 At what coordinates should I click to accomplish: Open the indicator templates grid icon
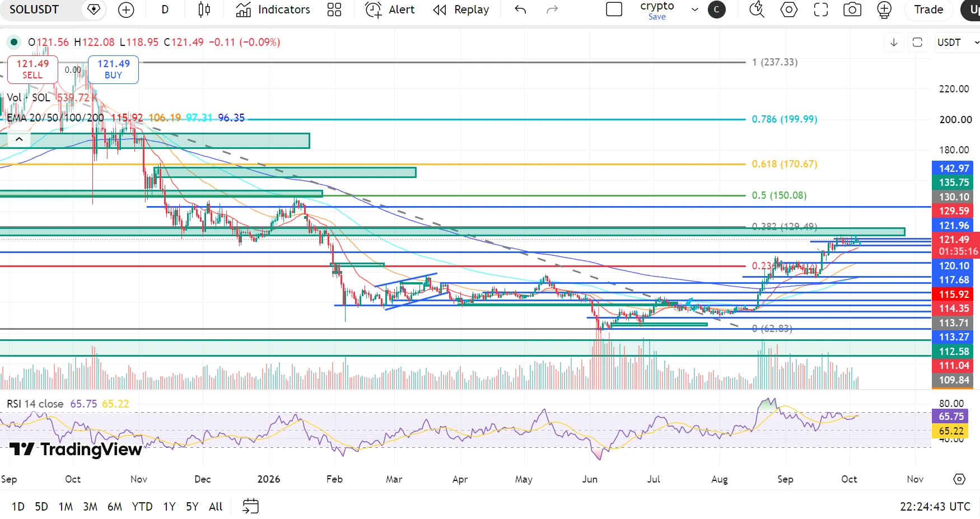tap(334, 10)
